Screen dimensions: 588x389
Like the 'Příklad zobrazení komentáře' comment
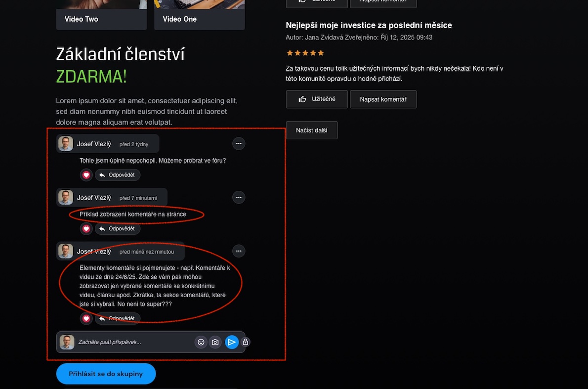(86, 228)
